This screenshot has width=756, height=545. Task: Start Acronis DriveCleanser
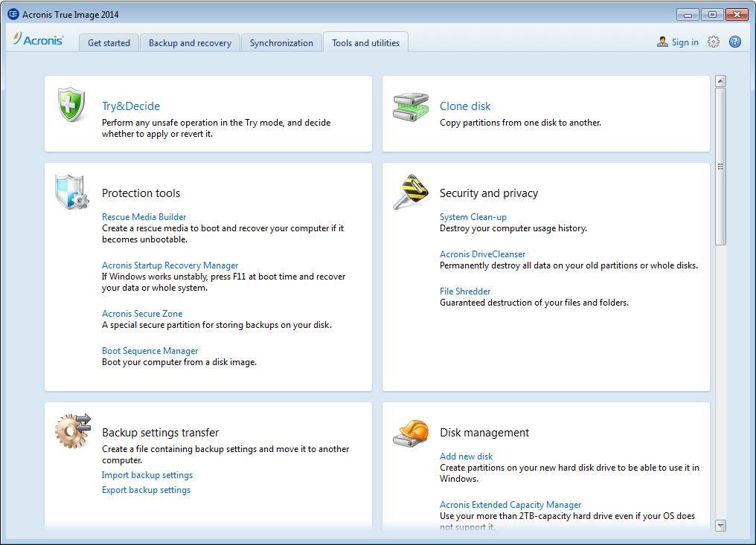coord(482,254)
